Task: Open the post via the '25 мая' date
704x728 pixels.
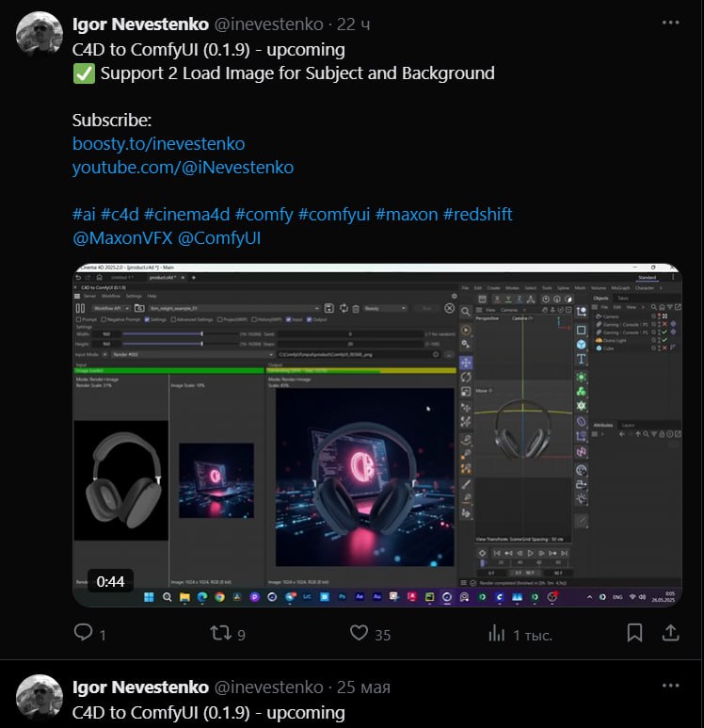Action: [363, 688]
